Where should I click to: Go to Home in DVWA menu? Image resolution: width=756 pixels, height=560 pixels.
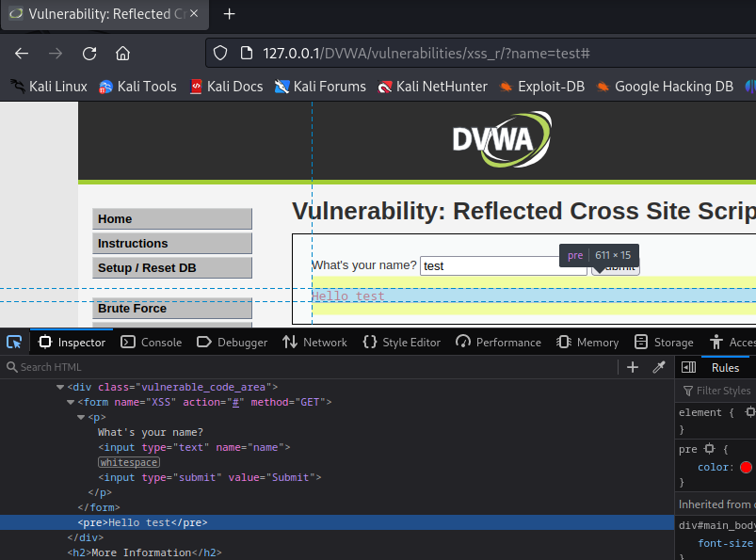[172, 218]
